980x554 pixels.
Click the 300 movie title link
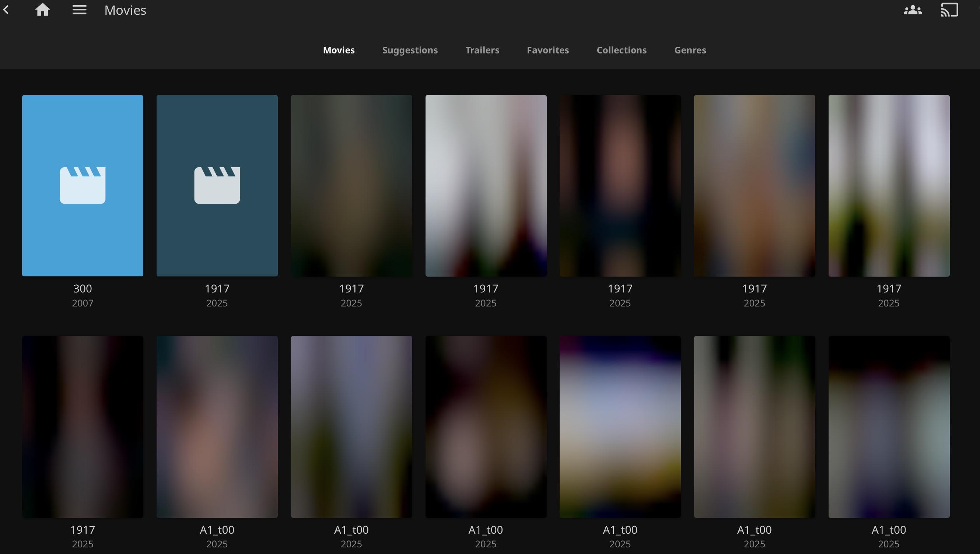(x=83, y=289)
